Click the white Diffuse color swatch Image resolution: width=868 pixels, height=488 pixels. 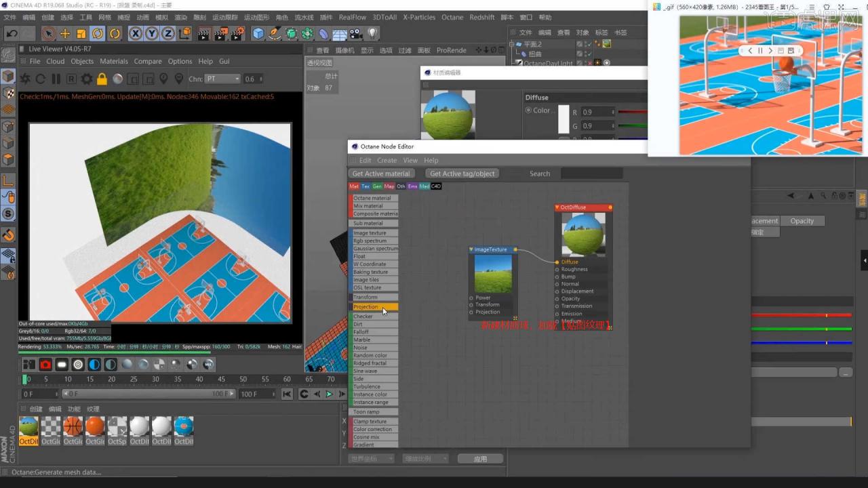coord(564,119)
